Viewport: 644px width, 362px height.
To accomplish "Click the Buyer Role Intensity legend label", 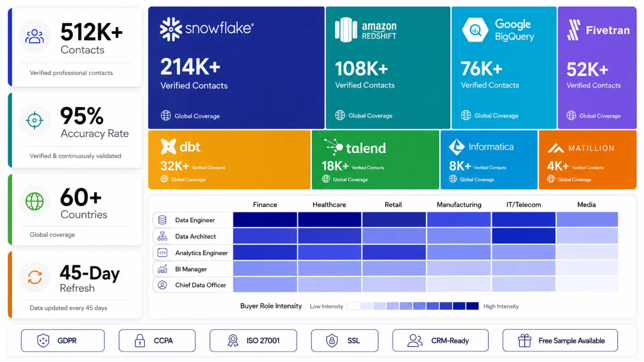I will tap(271, 306).
